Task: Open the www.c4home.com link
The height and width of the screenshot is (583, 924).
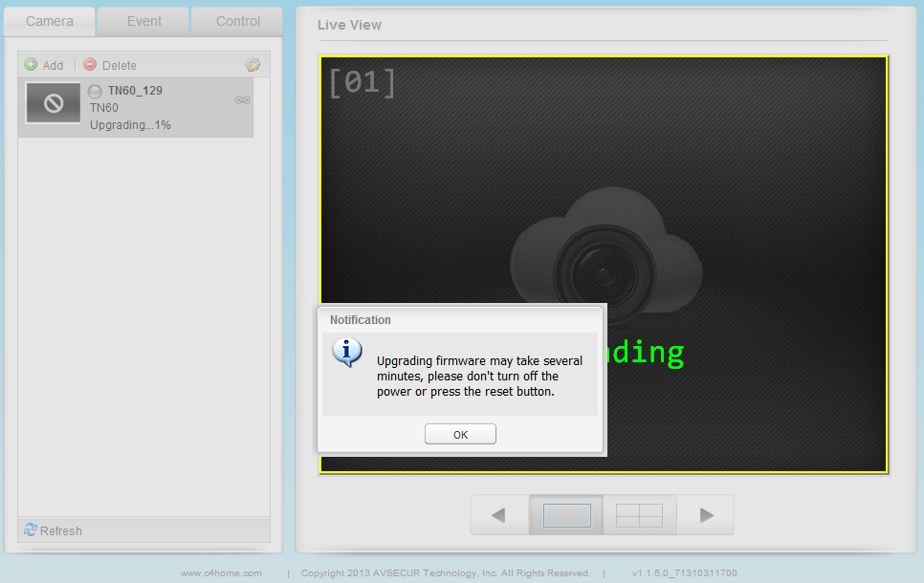Action: (221, 573)
